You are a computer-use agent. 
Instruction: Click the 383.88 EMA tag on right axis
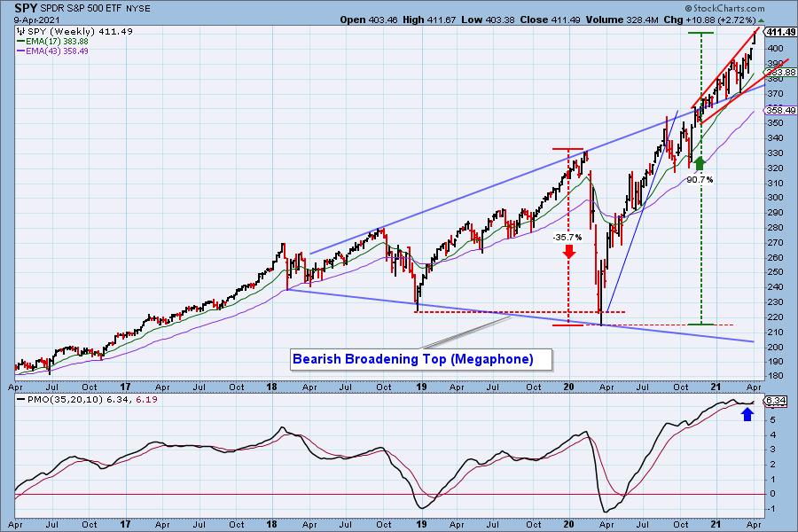tap(781, 73)
